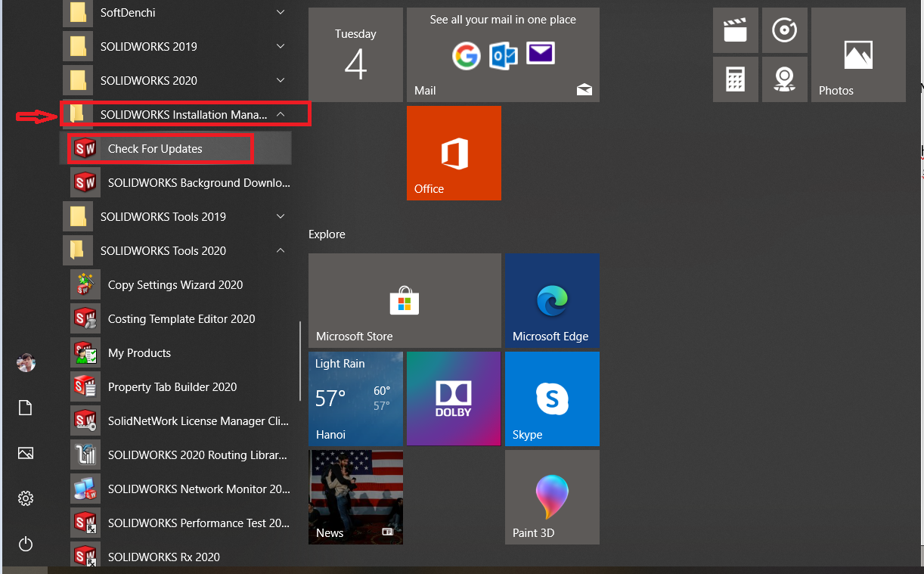The height and width of the screenshot is (574, 924).
Task: Open the Microsoft Store tile
Action: 405,300
